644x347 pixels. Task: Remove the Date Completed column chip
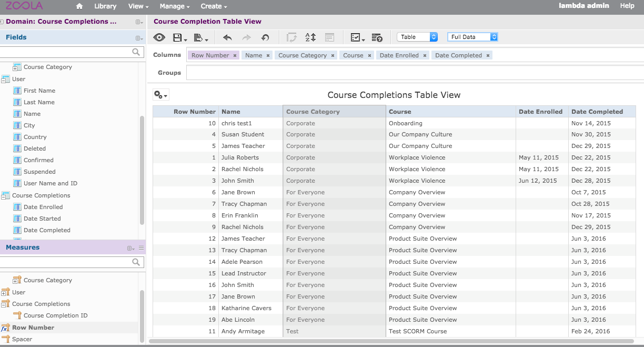point(488,55)
